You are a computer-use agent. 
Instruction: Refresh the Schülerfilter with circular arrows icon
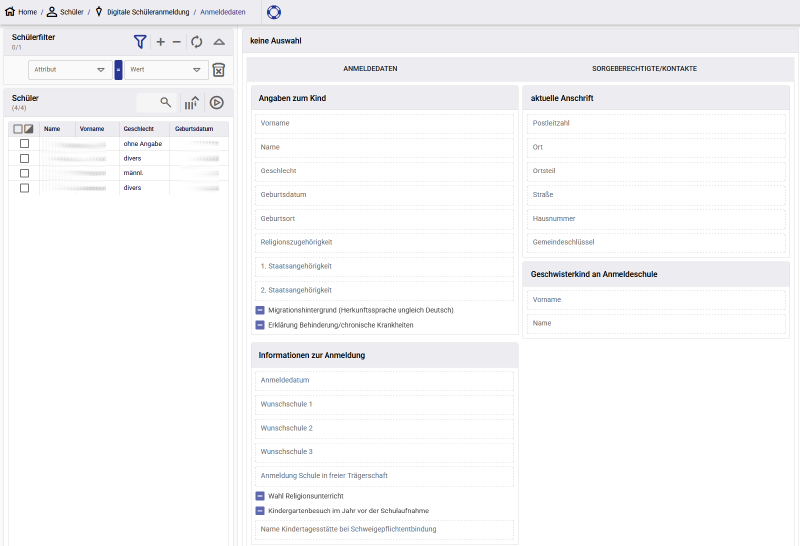tap(196, 42)
